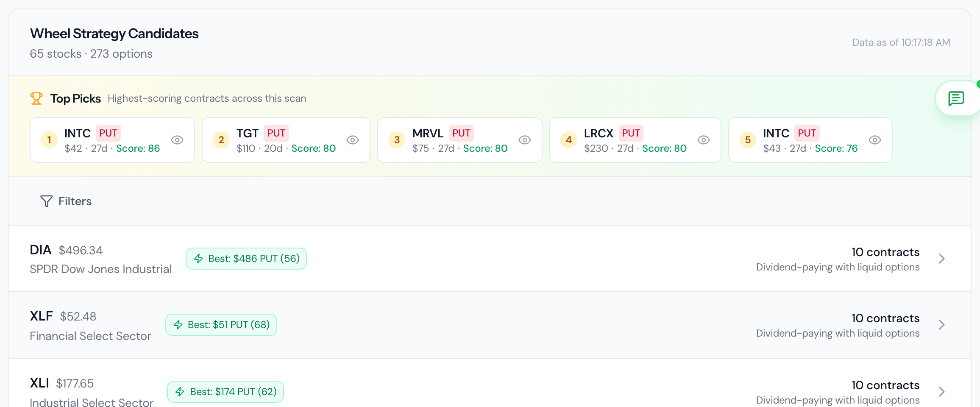The image size is (980, 407).
Task: Click Industrial Select Sector name
Action: [92, 402]
